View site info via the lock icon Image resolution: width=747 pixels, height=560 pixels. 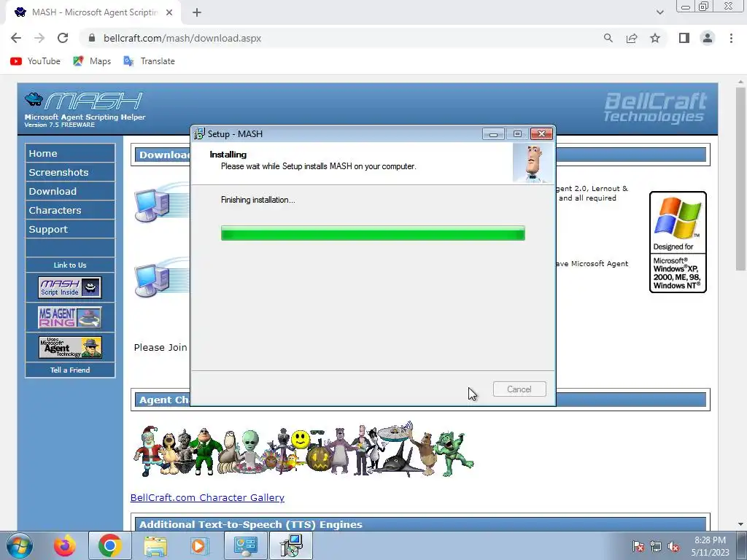tap(92, 38)
